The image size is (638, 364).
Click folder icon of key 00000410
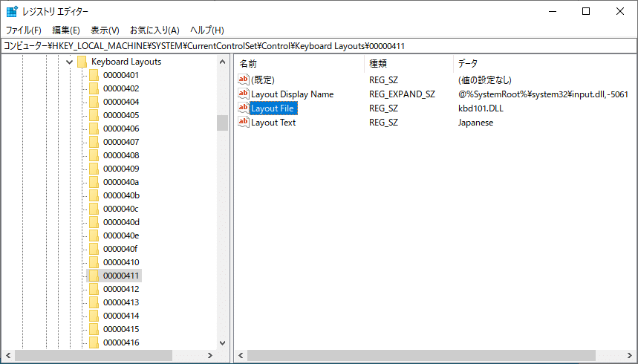[x=94, y=262]
